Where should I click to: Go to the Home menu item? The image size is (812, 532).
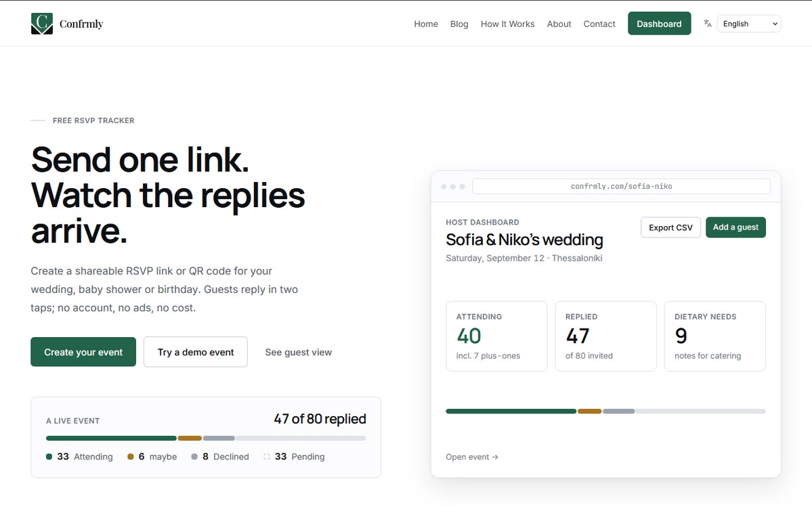[426, 24]
